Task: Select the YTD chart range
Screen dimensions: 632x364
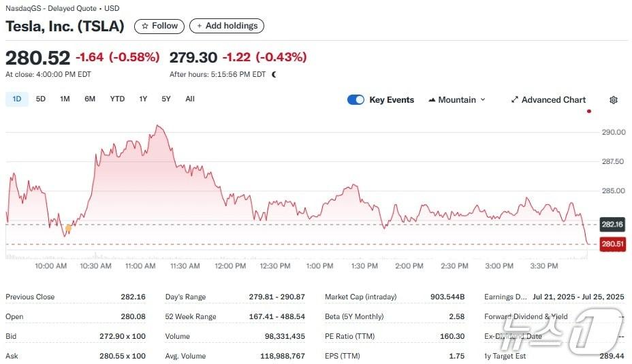Action: [x=117, y=99]
